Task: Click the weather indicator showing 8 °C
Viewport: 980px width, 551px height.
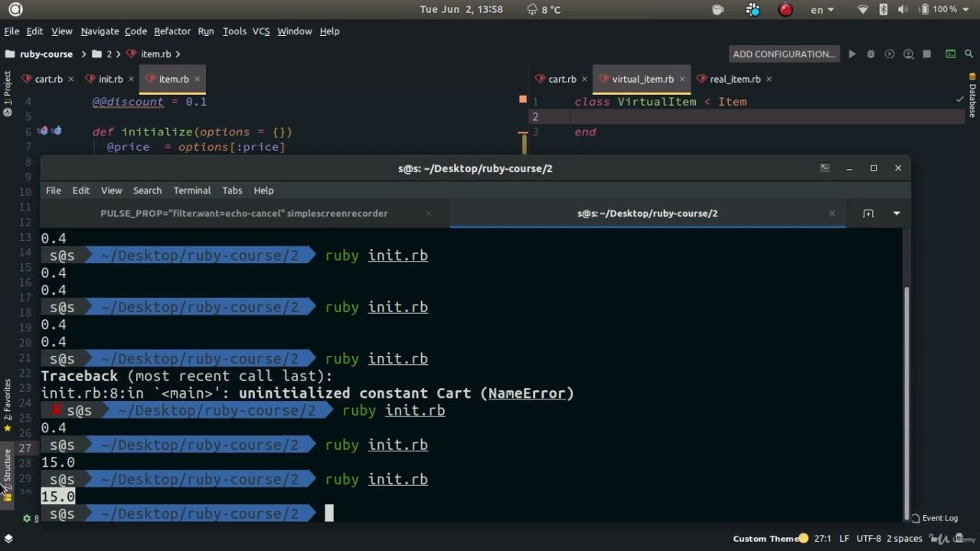Action: pos(544,10)
